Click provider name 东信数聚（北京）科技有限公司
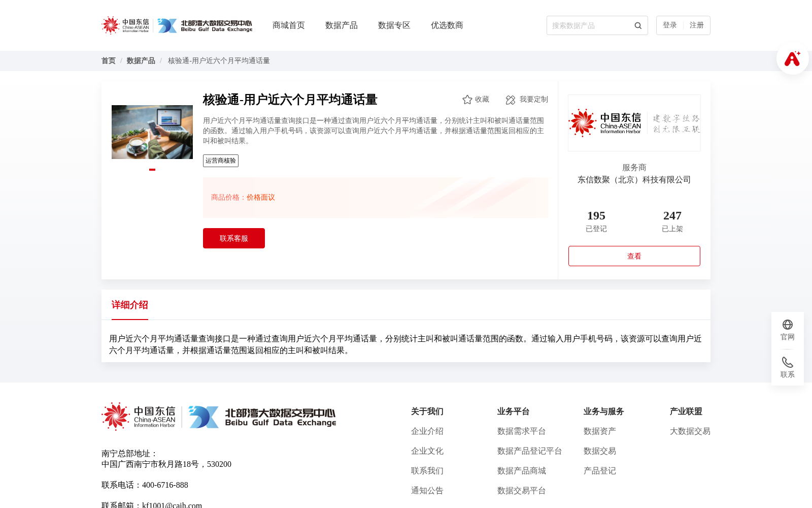Screen dimensions: 812x508 click(634, 180)
